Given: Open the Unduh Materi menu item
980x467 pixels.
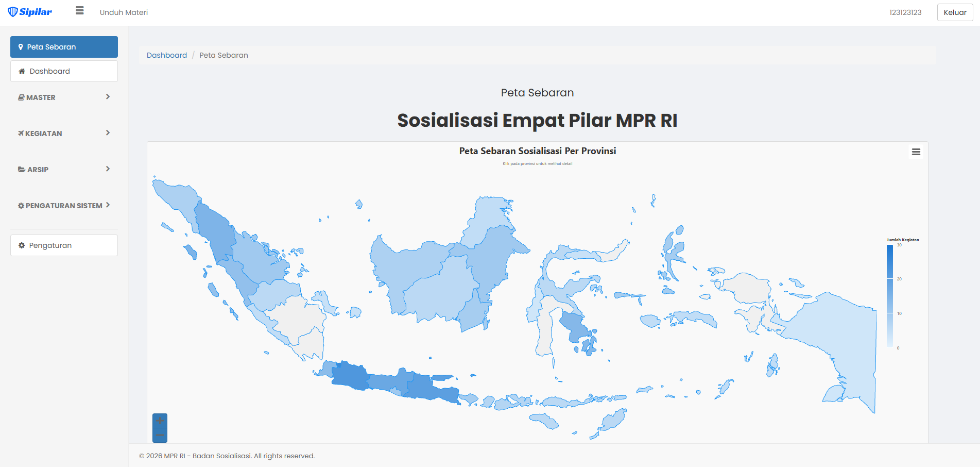Looking at the screenshot, I should coord(124,12).
